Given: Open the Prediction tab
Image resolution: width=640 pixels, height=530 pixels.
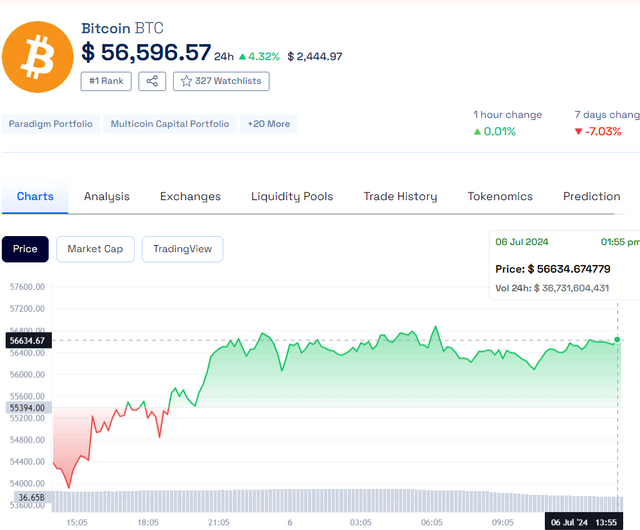Looking at the screenshot, I should pyautogui.click(x=591, y=197).
